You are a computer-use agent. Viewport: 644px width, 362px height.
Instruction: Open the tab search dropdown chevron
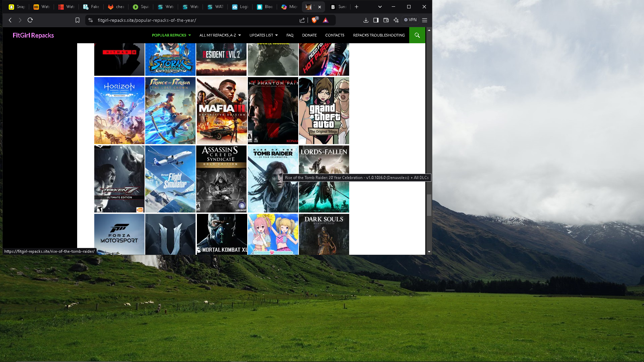(380, 7)
